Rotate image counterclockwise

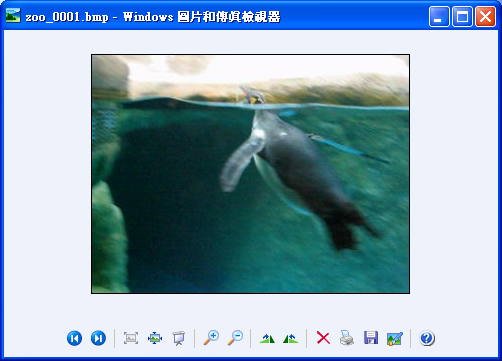[291, 339]
